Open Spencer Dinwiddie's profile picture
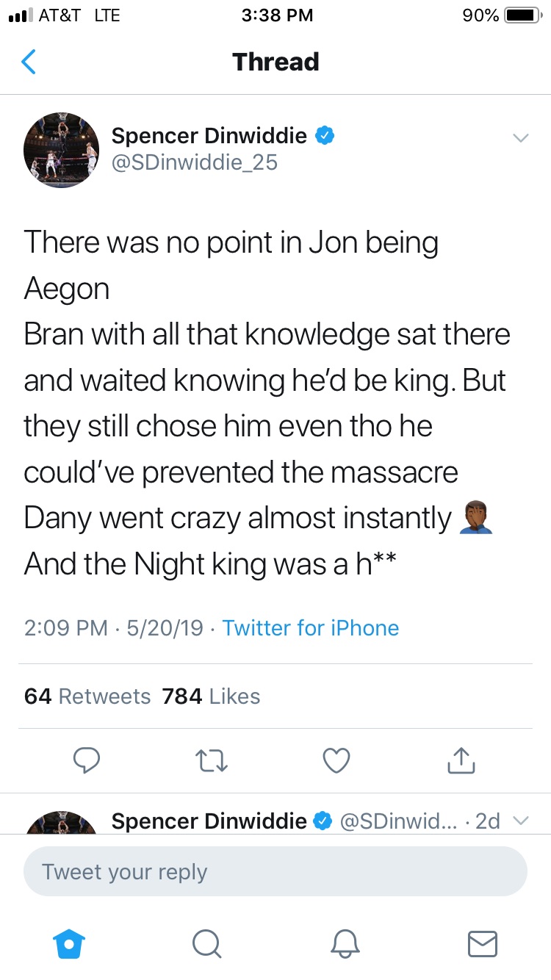The width and height of the screenshot is (551, 980). point(62,149)
